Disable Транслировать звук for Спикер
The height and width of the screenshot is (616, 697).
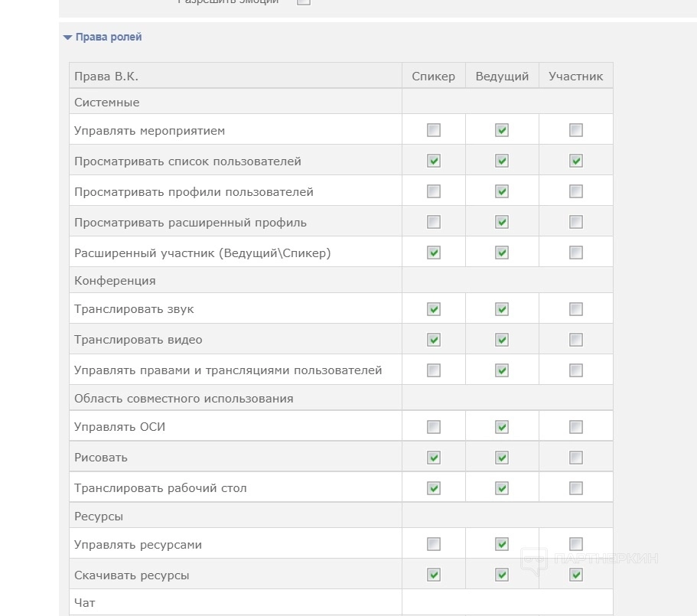coord(434,309)
